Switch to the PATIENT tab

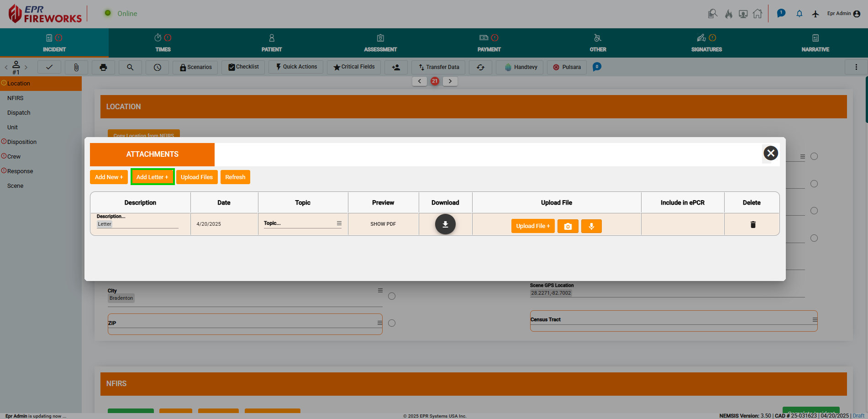point(272,42)
